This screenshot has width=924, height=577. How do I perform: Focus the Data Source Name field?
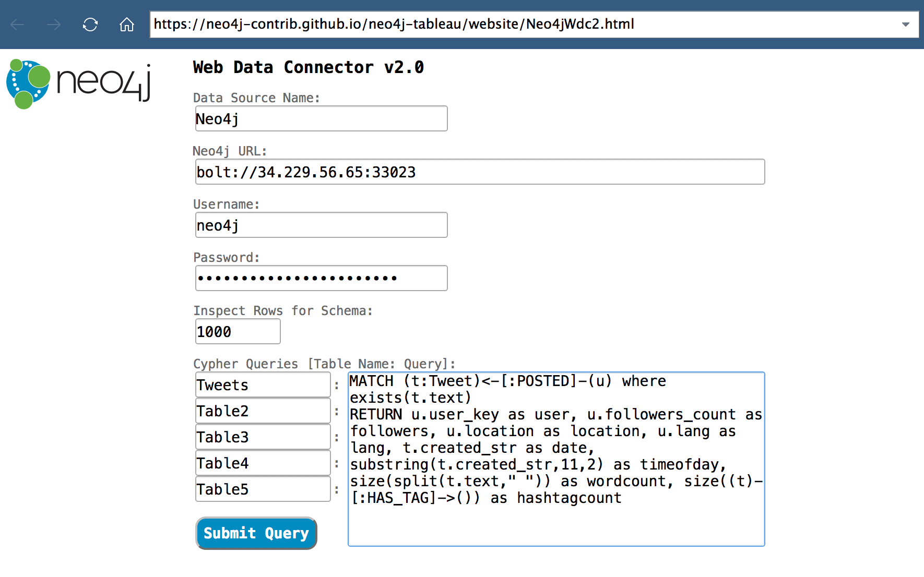pos(321,119)
